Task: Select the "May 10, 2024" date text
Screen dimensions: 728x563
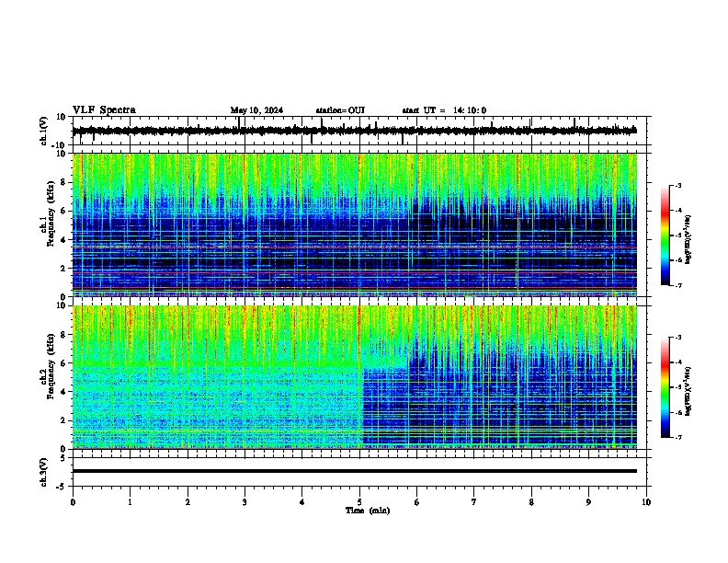Action: 256,110
